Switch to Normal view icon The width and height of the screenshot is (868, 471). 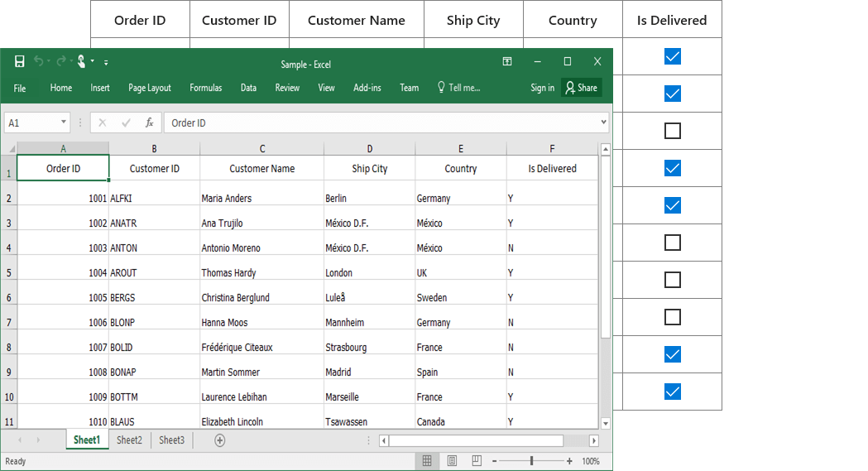coord(427,460)
